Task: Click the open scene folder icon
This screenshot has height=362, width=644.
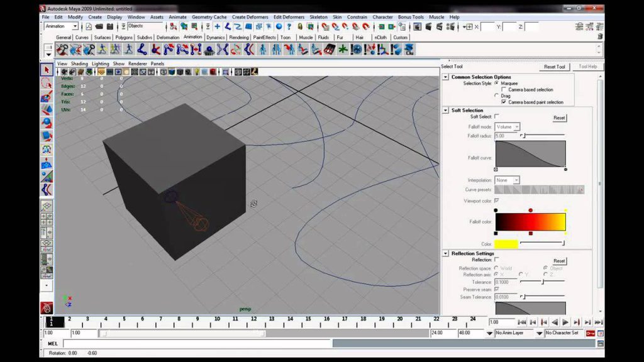Action: [99, 26]
